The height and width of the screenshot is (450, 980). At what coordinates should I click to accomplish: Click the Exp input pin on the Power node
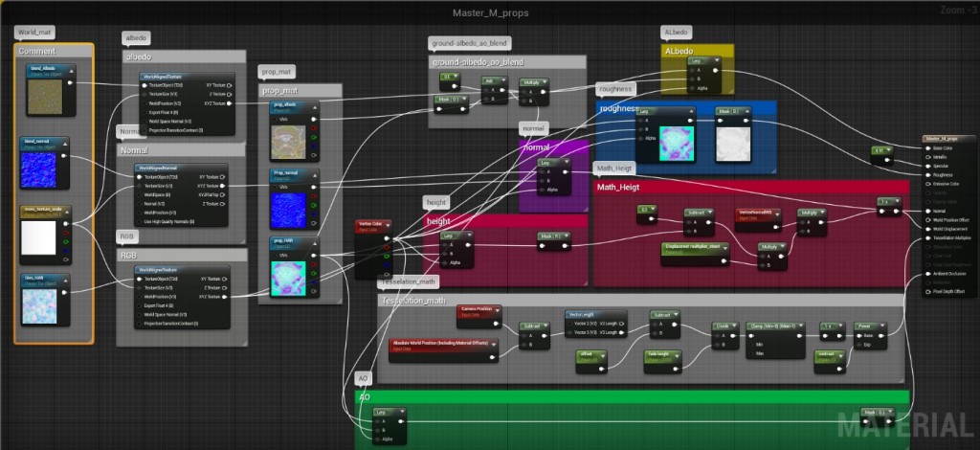coord(858,345)
